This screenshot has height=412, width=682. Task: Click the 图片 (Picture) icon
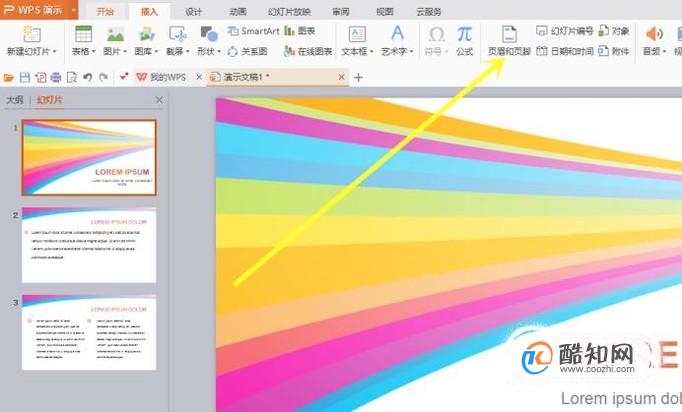click(x=115, y=34)
